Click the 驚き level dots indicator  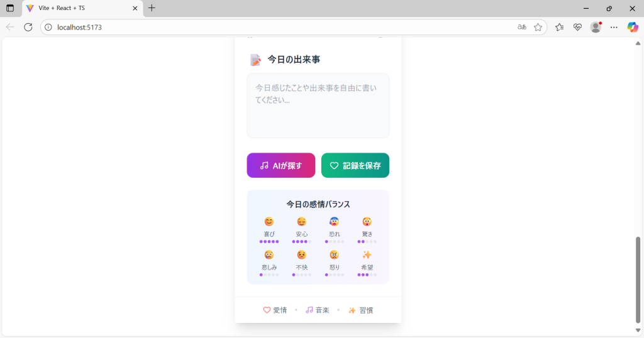pos(367,242)
